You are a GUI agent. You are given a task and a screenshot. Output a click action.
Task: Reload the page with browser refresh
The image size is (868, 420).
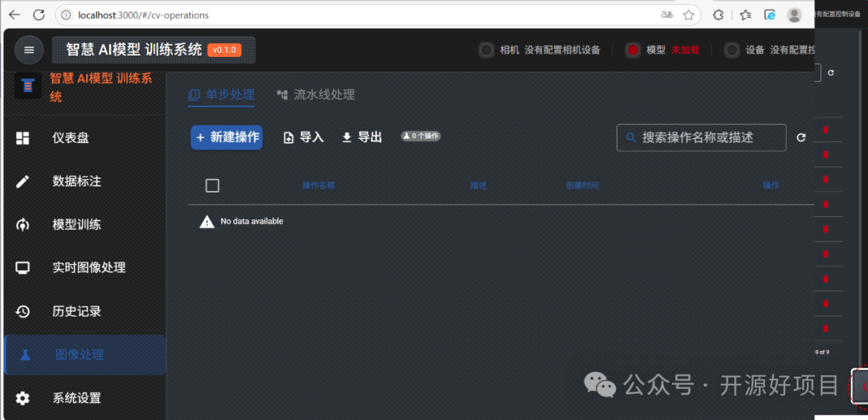pos(39,15)
